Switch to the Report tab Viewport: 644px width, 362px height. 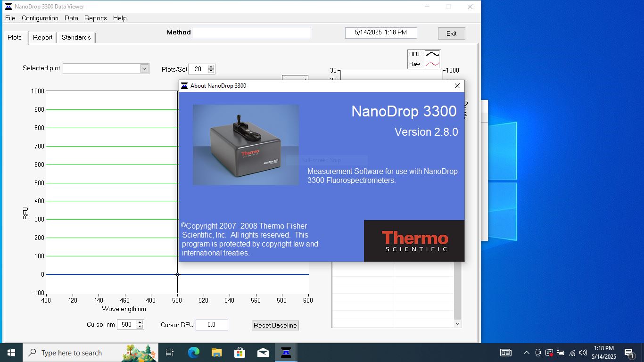pos(42,37)
